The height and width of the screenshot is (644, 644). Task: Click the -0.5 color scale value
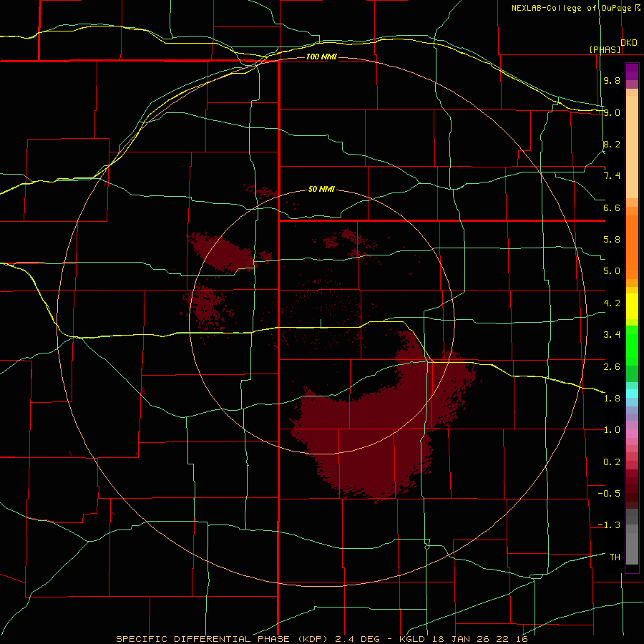[x=609, y=494]
